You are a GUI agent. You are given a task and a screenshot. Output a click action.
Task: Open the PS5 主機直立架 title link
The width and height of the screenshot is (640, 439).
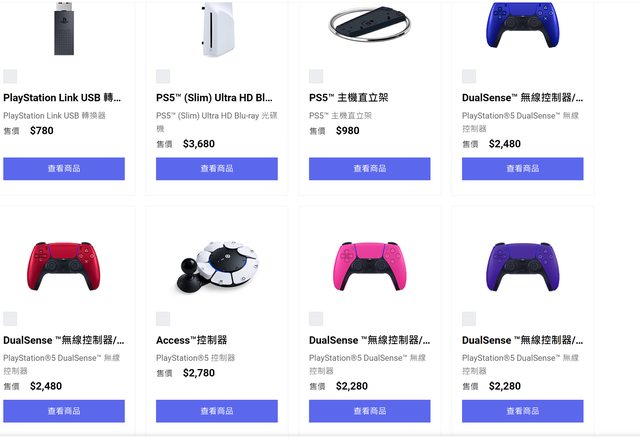point(349,98)
